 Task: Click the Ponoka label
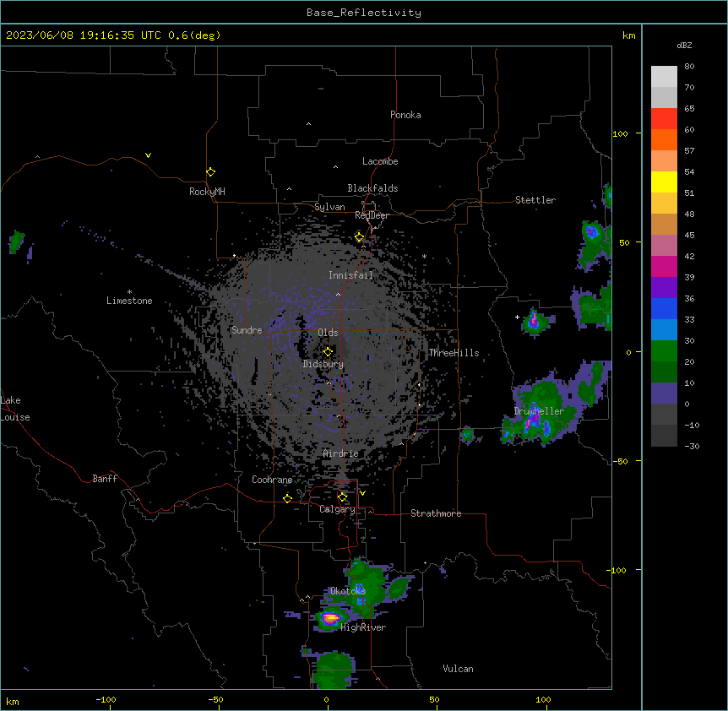tap(405, 115)
